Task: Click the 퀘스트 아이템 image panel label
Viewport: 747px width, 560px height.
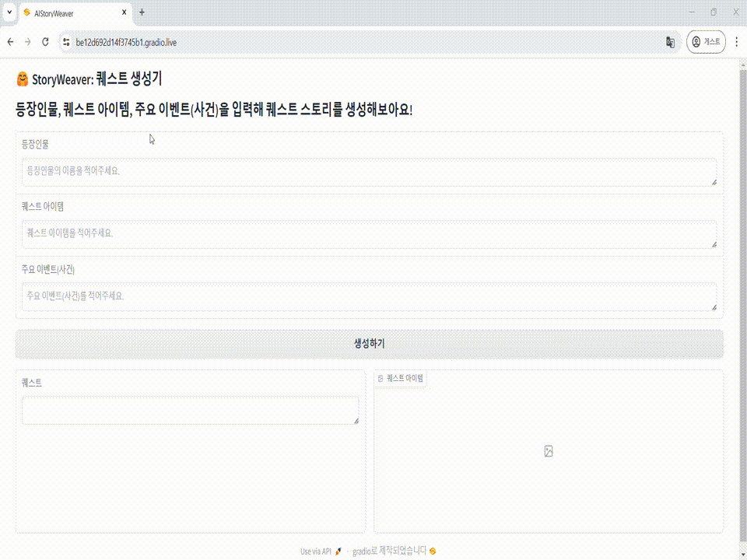Action: (x=401, y=378)
